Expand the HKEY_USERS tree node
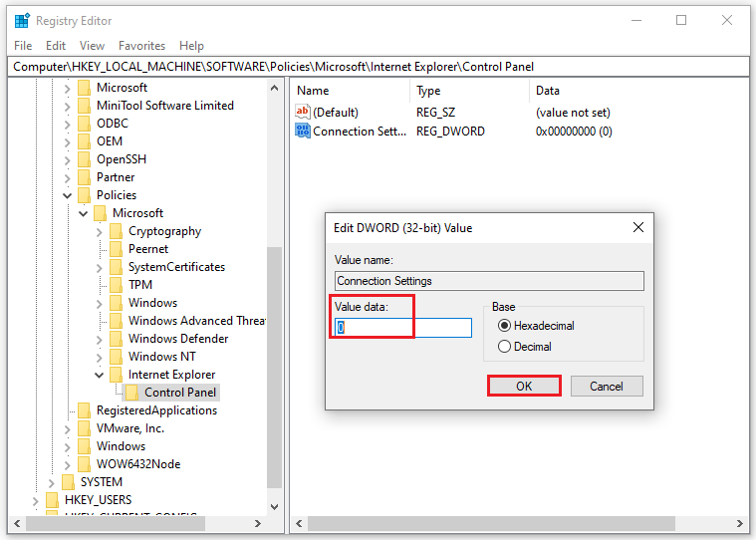Image resolution: width=756 pixels, height=540 pixels. [35, 500]
